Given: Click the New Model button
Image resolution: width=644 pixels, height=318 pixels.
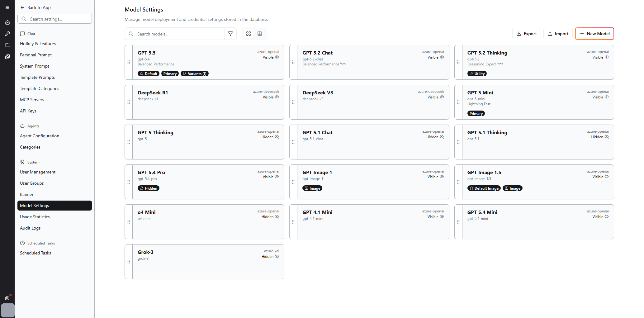Looking at the screenshot, I should [x=594, y=34].
